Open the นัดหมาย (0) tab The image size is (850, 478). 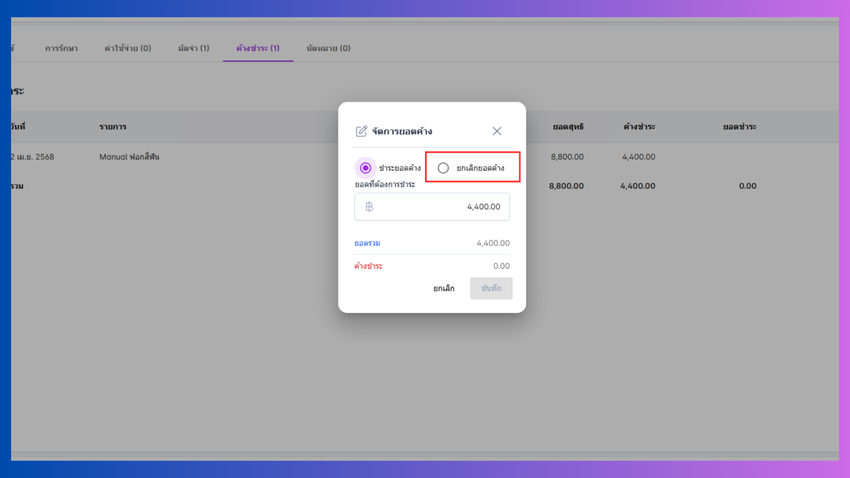coord(329,48)
